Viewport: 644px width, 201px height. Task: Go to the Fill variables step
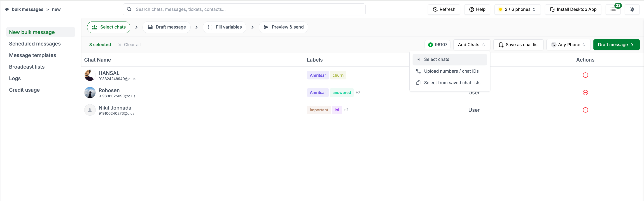point(224,27)
